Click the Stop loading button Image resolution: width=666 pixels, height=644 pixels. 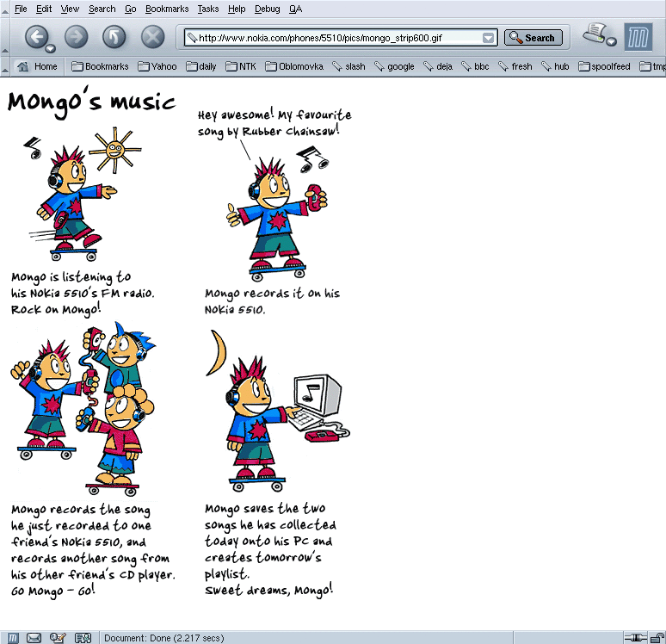pos(153,36)
